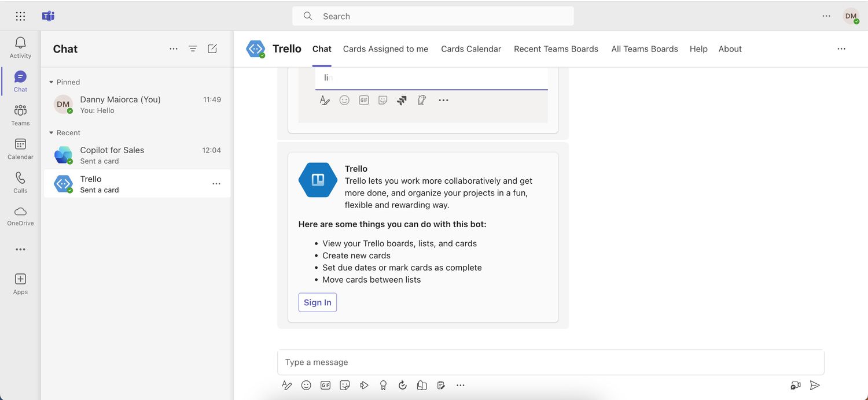Send the message with arrow icon
The width and height of the screenshot is (868, 400).
tap(815, 386)
